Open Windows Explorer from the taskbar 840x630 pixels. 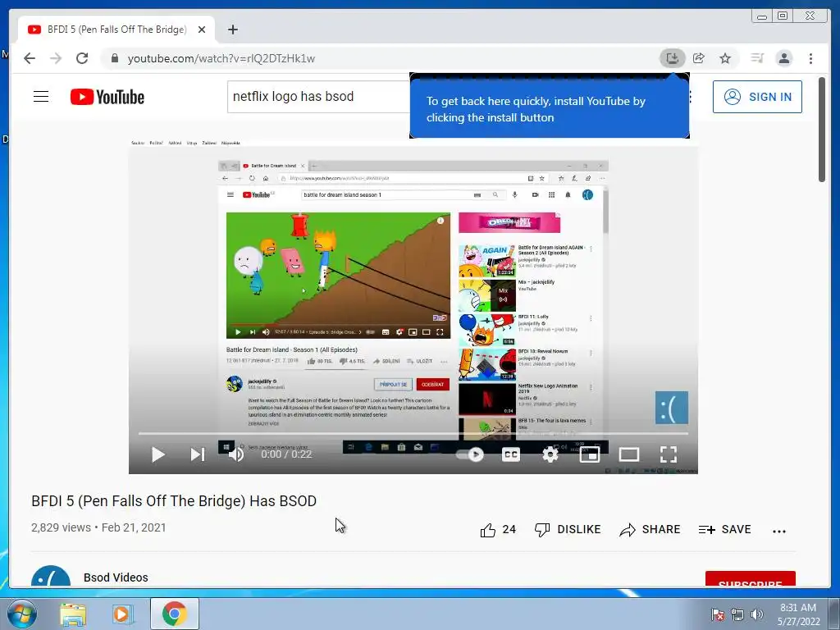point(73,614)
